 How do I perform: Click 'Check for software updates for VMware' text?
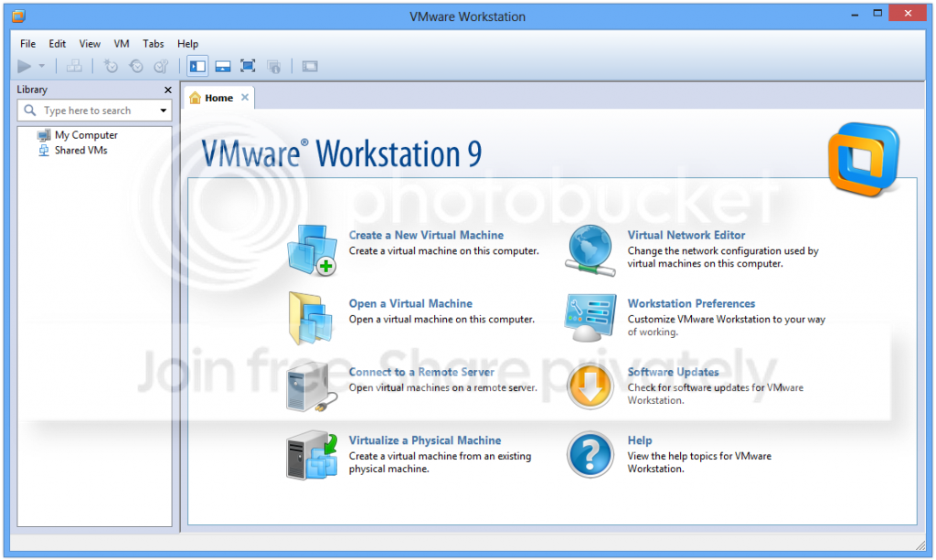click(715, 388)
